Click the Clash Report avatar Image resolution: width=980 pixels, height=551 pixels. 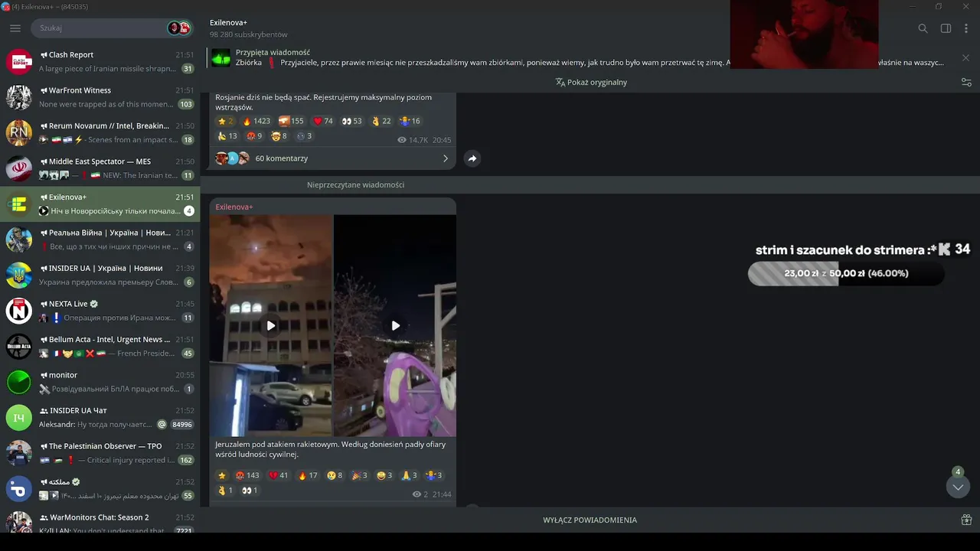19,61
